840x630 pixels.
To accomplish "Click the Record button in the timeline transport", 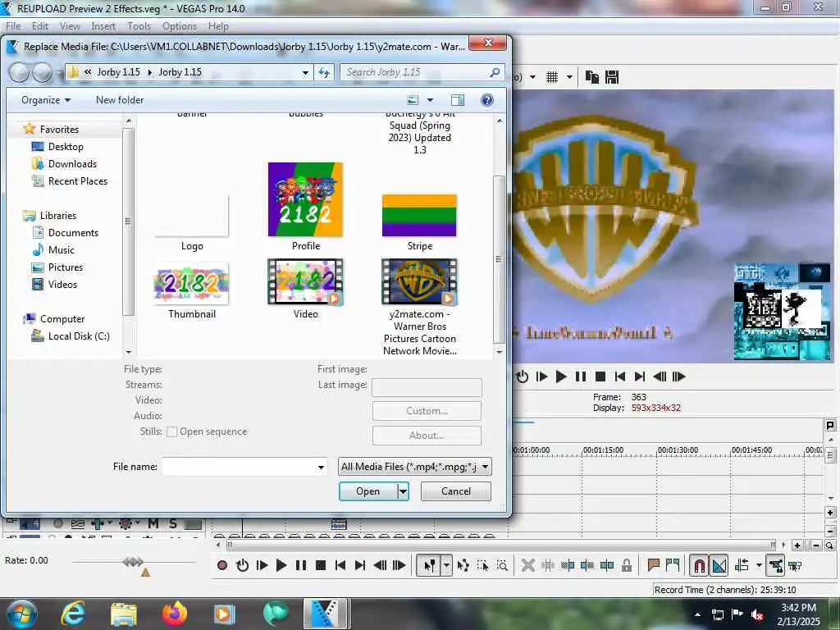I will tap(222, 565).
